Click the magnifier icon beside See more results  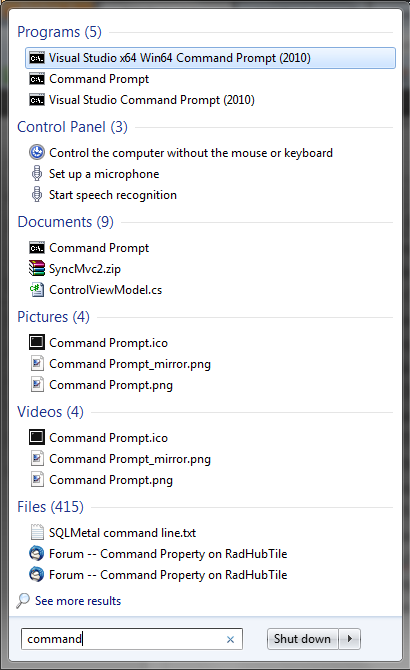23,600
